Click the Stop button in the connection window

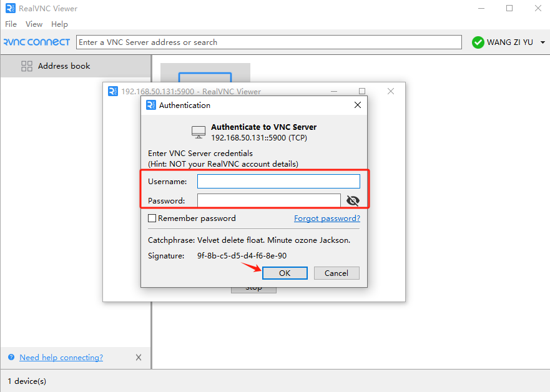(x=253, y=290)
